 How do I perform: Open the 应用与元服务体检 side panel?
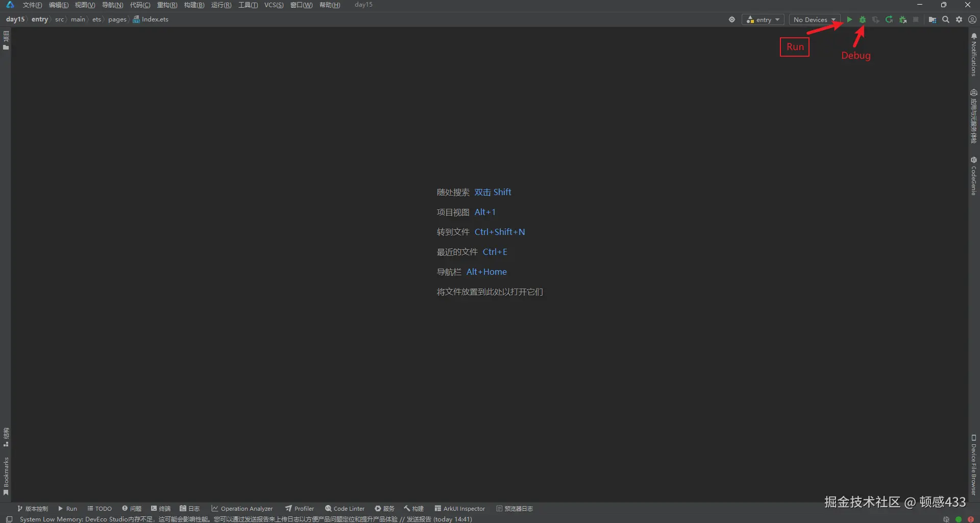coord(974,116)
